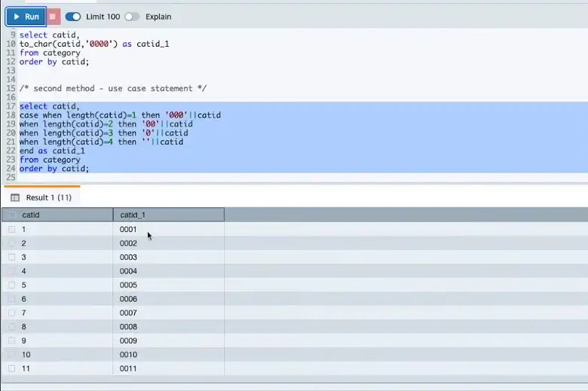Image resolution: width=588 pixels, height=391 pixels.
Task: Sort by the catid column header
Action: click(57, 215)
